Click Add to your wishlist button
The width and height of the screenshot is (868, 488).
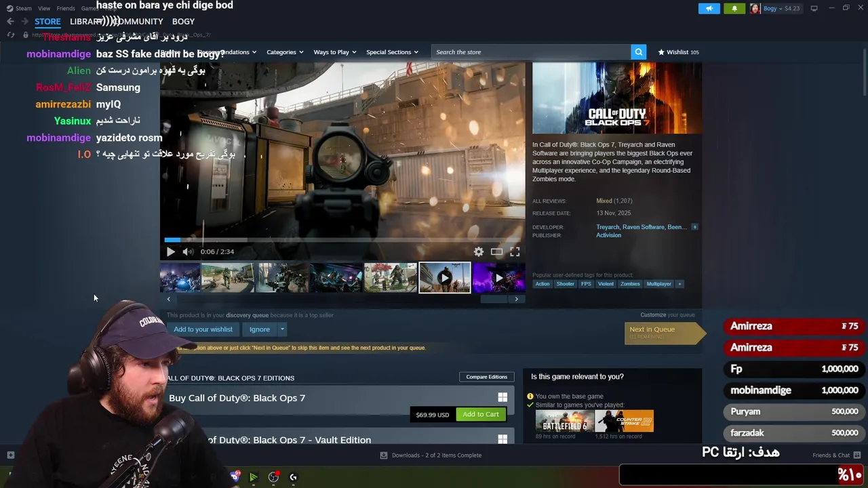(203, 329)
